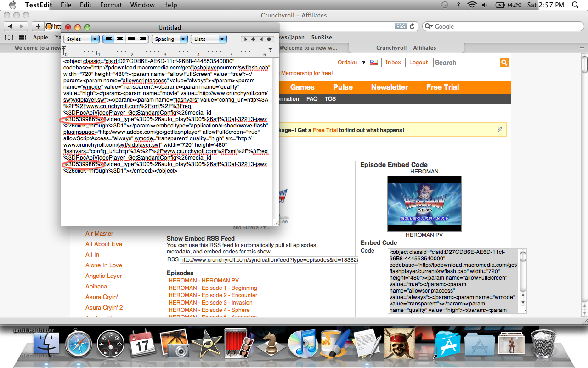Expand the Ordaku account dropdown arrow
Screen dimensions: 588x368
coord(364,62)
